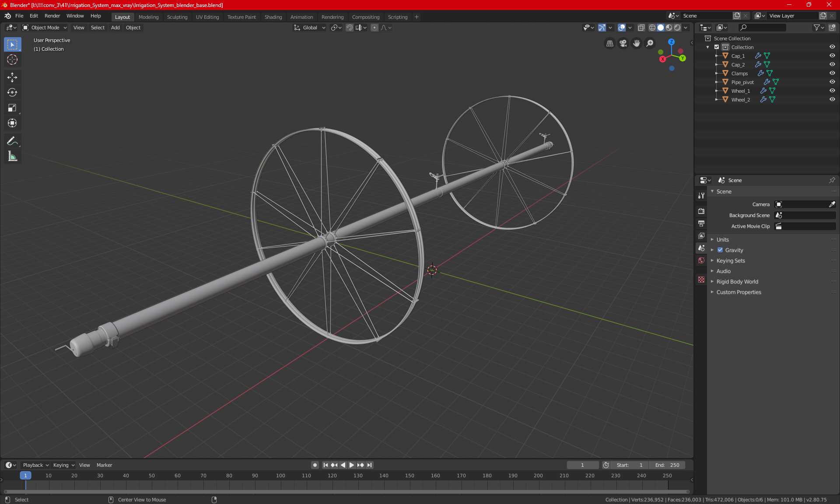
Task: Select the Move tool
Action: point(12,77)
